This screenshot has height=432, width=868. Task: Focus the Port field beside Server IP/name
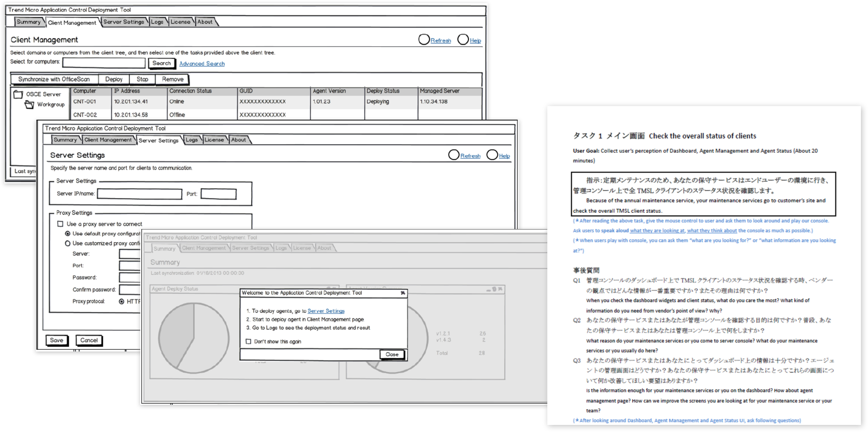[x=218, y=194]
